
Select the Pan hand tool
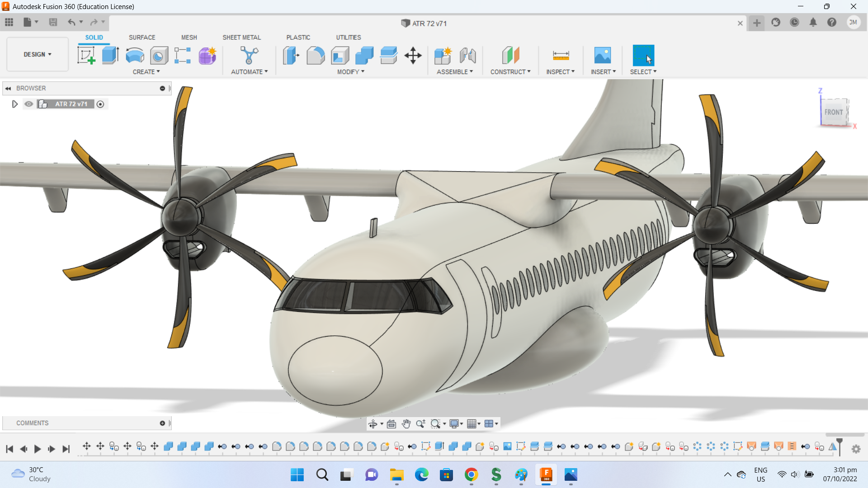(x=406, y=424)
